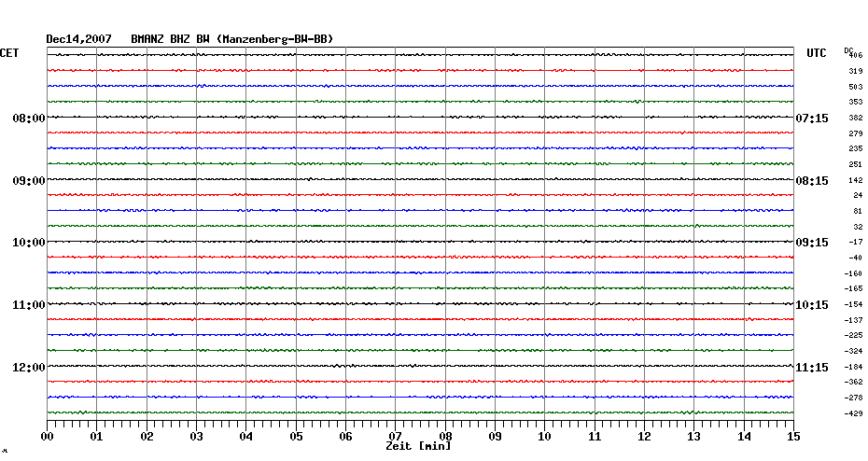Select DC offset value -137

point(854,320)
